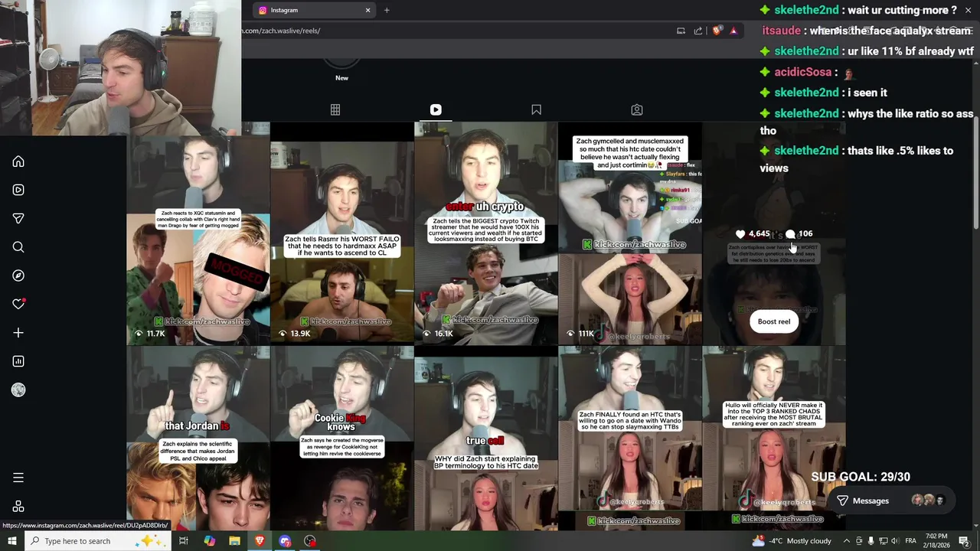This screenshot has width=980, height=551.
Task: Open the Dashboard chart icon in sidebar
Action: (18, 361)
